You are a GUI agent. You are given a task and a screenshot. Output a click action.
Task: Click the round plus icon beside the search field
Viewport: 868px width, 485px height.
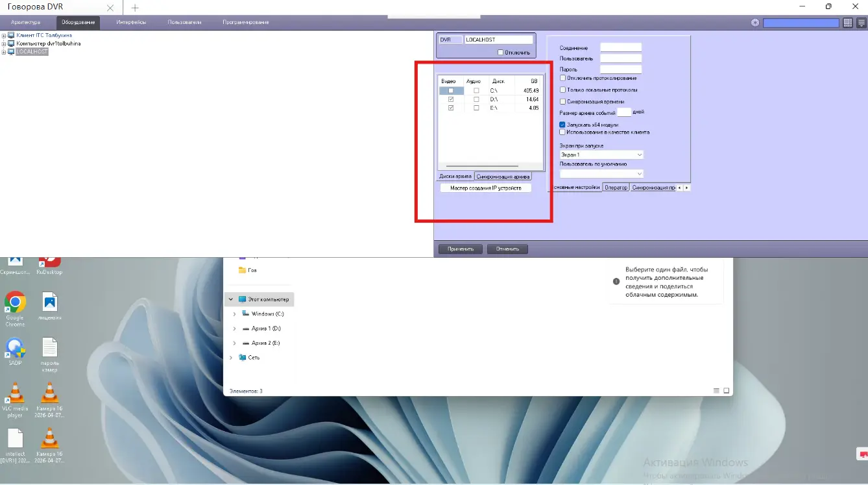pos(755,23)
